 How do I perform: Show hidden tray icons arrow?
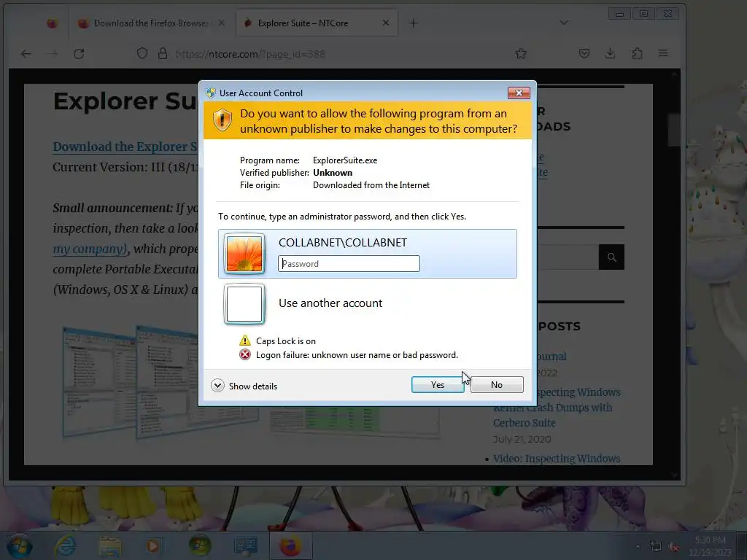[x=638, y=547]
